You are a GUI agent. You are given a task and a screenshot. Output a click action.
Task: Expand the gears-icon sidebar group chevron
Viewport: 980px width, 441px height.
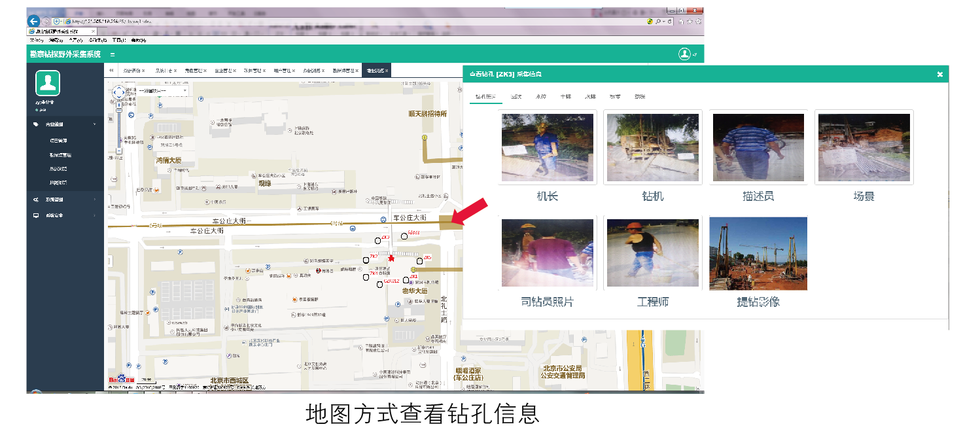click(94, 200)
